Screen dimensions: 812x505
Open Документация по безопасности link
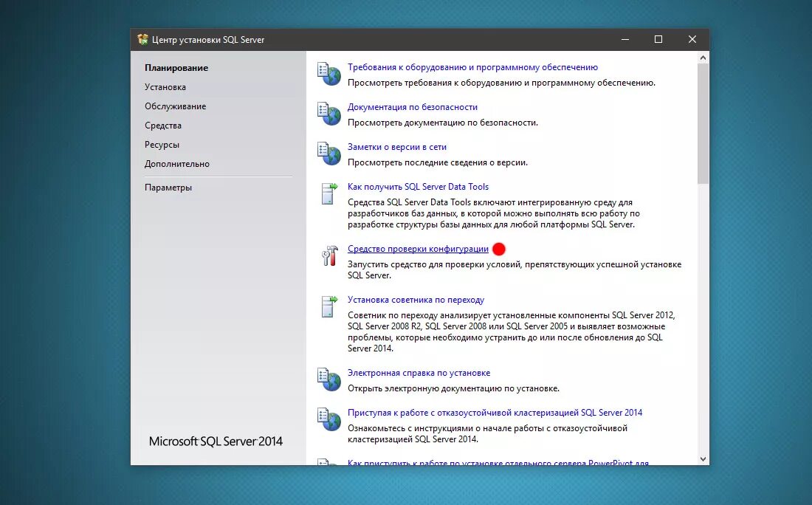coord(412,107)
